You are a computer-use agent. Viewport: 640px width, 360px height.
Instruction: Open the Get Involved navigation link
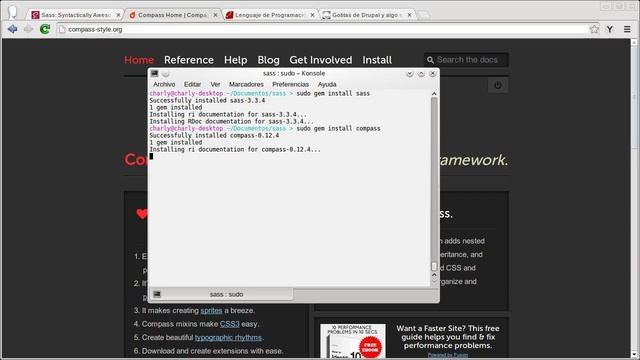click(320, 60)
